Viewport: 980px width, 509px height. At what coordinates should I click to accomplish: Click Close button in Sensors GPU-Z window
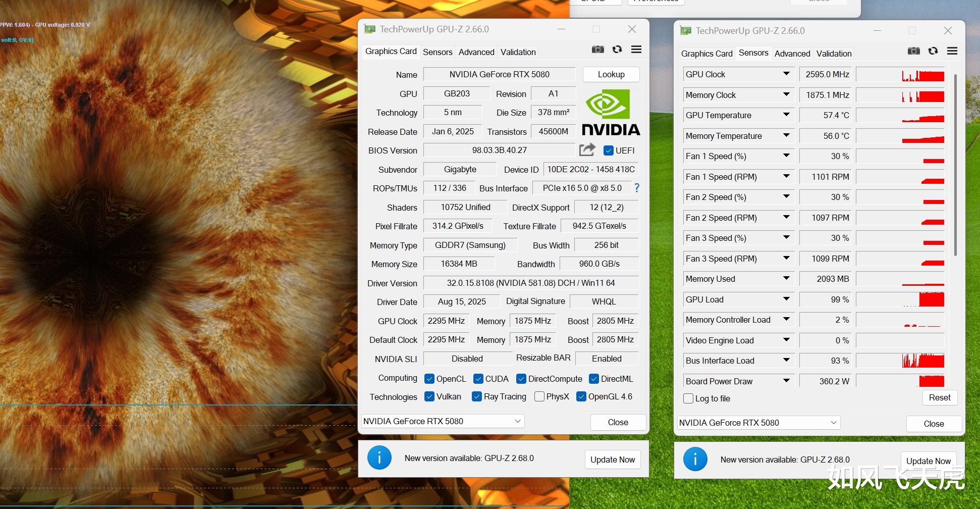pos(934,424)
